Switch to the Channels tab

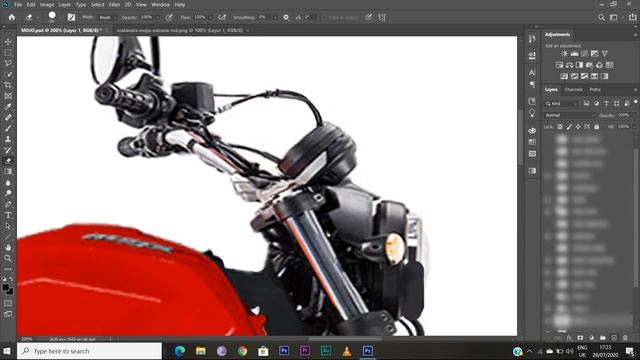(573, 89)
